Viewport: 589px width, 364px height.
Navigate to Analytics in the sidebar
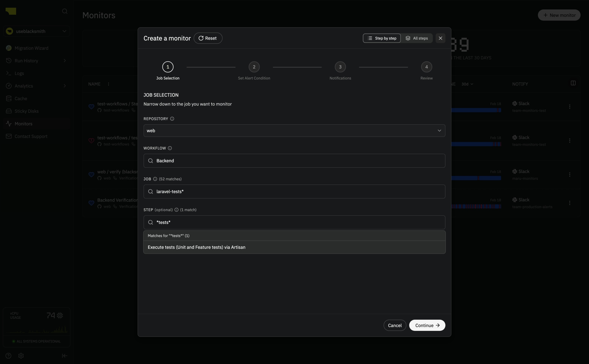coord(23,86)
